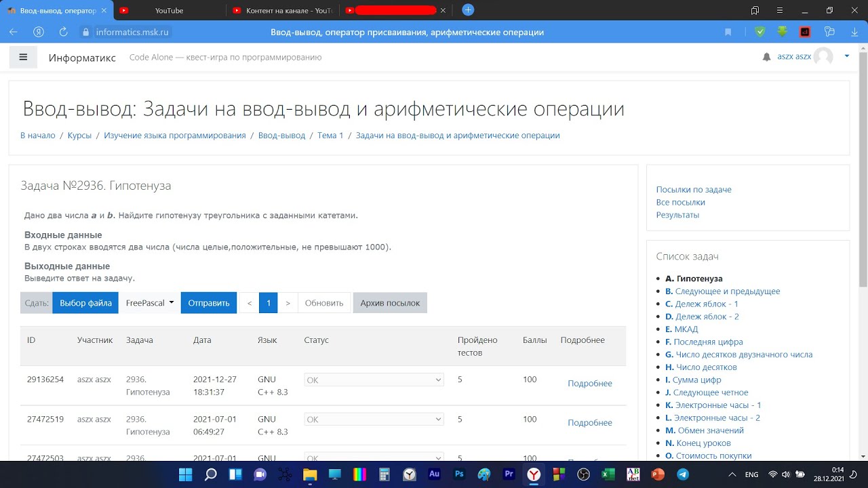Click the Курсы breadcrumb
This screenshot has height=488, width=868.
(79, 135)
